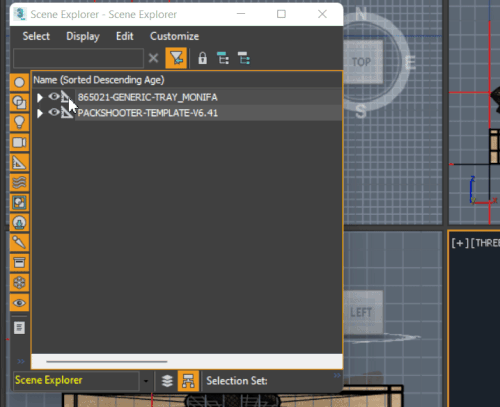The height and width of the screenshot is (407, 500).
Task: Click Select Children hierarchy icon
Action: pos(223,58)
